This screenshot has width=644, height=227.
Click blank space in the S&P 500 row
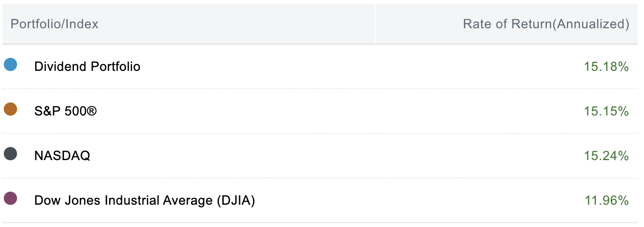[x=347, y=111]
